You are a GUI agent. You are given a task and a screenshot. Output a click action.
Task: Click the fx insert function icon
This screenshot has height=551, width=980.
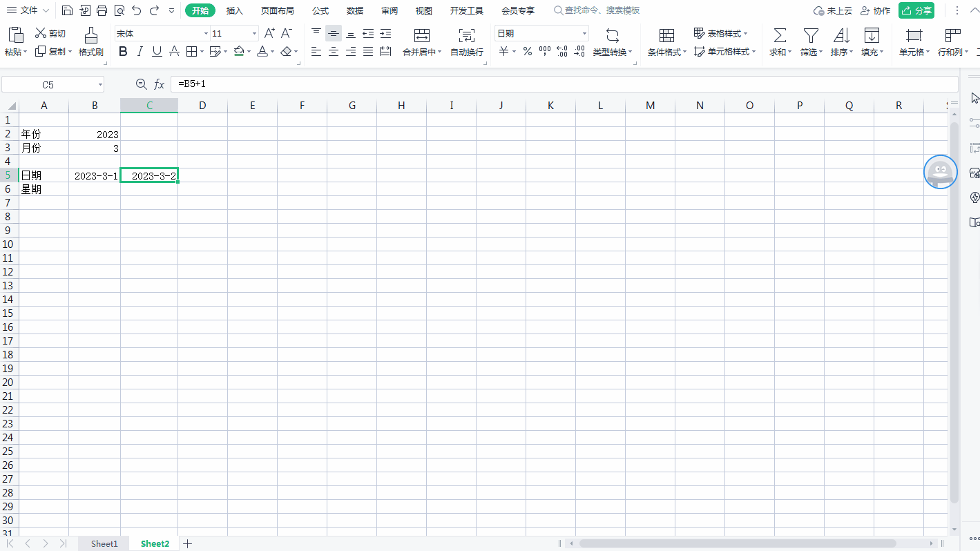[159, 84]
